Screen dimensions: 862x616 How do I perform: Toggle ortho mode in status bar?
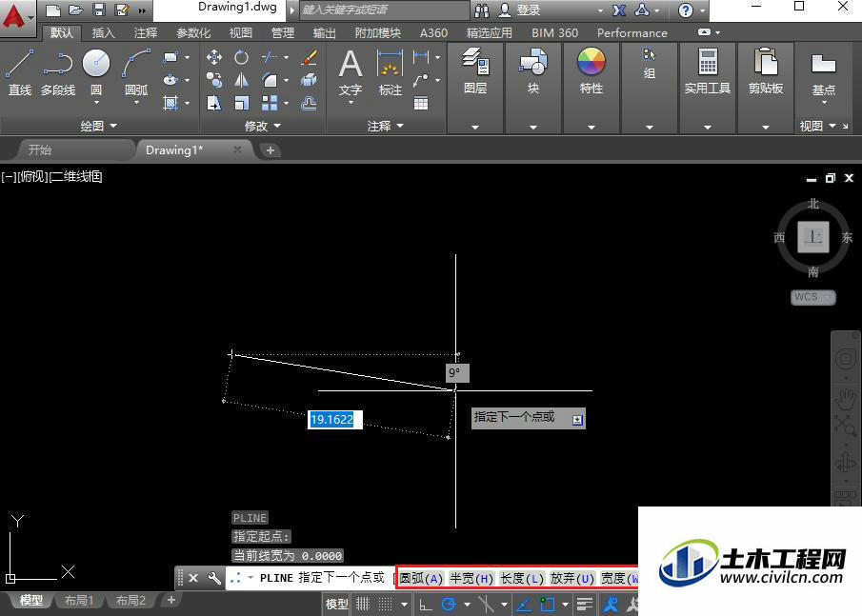tap(426, 605)
